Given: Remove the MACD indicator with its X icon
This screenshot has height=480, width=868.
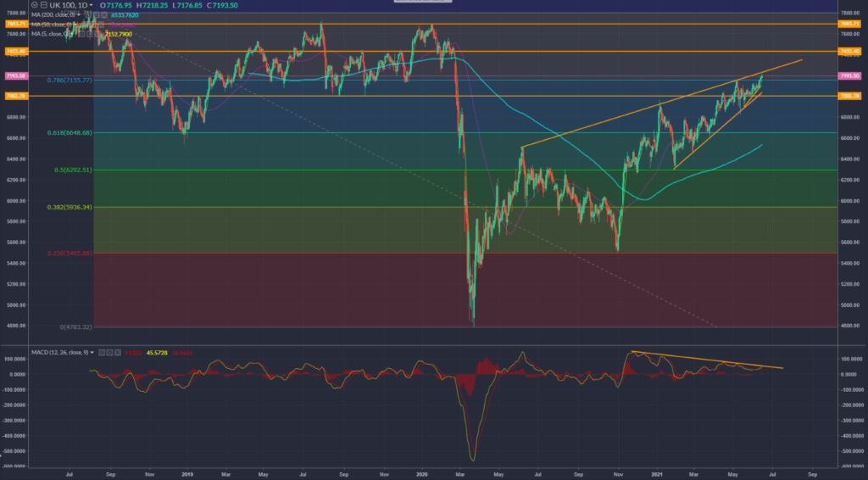Looking at the screenshot, I should 120,351.
